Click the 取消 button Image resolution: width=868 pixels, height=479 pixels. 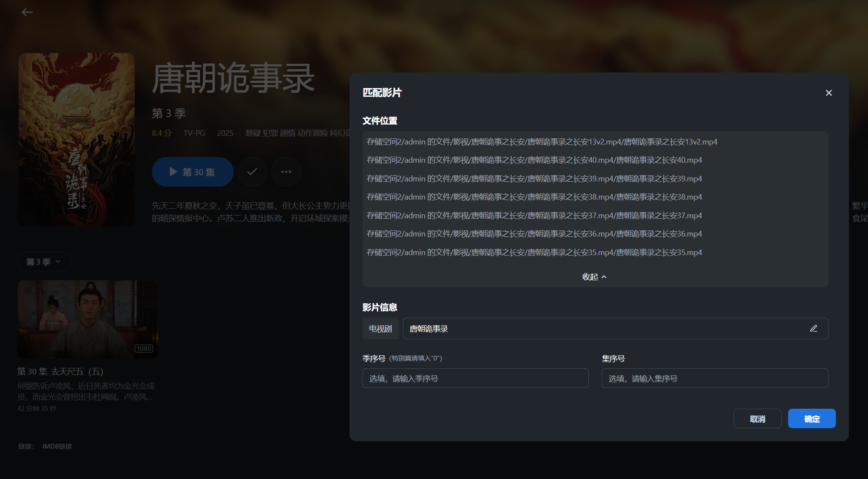(x=757, y=419)
